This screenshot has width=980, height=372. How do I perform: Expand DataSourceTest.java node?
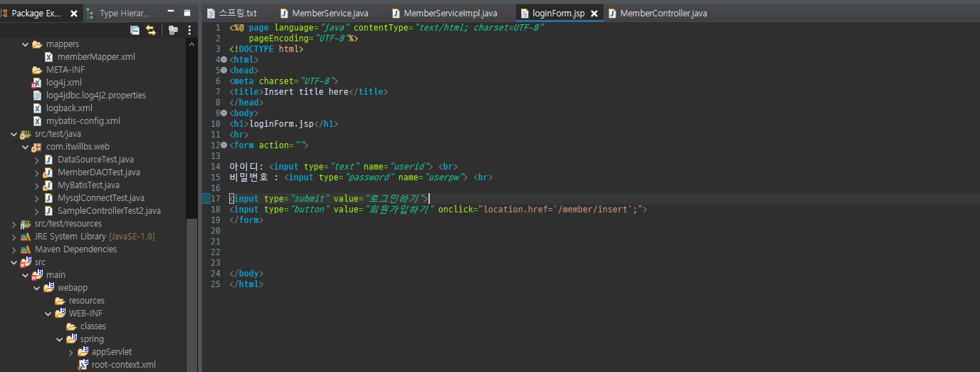pos(37,160)
